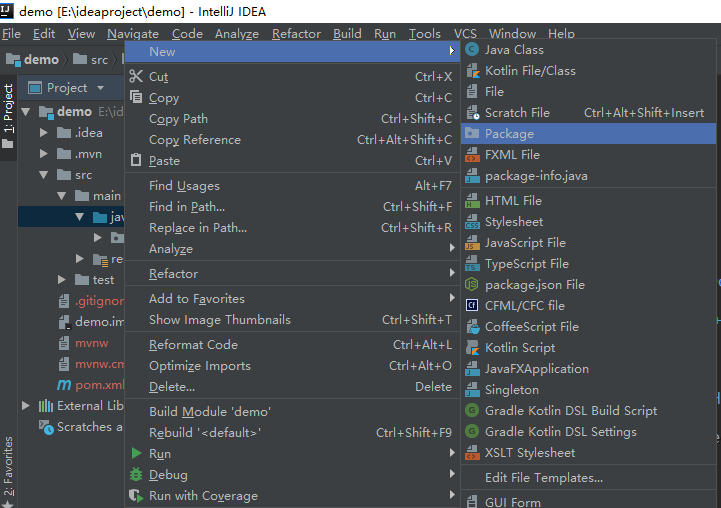Click Gradle Kotlin DSL Settings icon
Image resolution: width=721 pixels, height=508 pixels.
472,432
